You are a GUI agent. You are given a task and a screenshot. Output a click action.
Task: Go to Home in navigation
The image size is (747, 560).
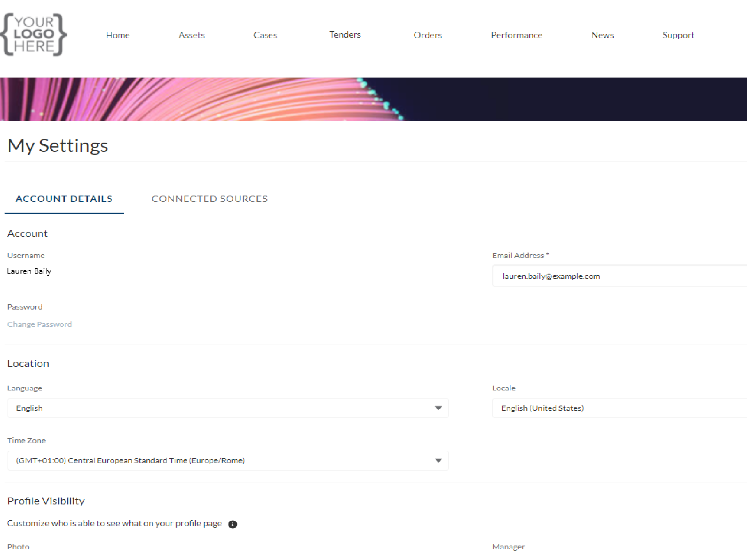pyautogui.click(x=118, y=35)
